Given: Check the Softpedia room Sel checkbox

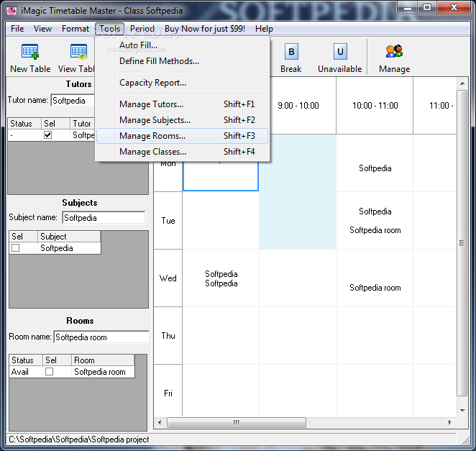Looking at the screenshot, I should (x=49, y=371).
